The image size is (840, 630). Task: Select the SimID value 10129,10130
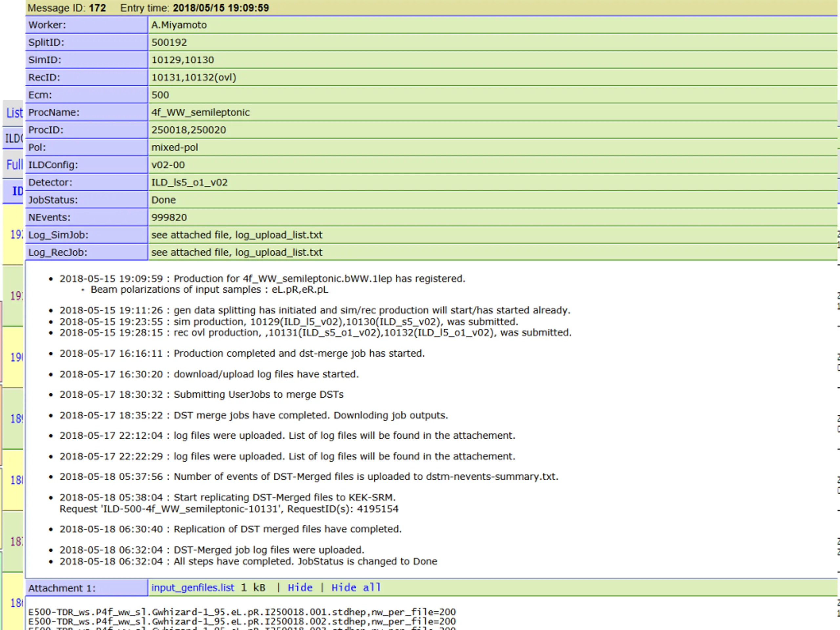click(183, 60)
